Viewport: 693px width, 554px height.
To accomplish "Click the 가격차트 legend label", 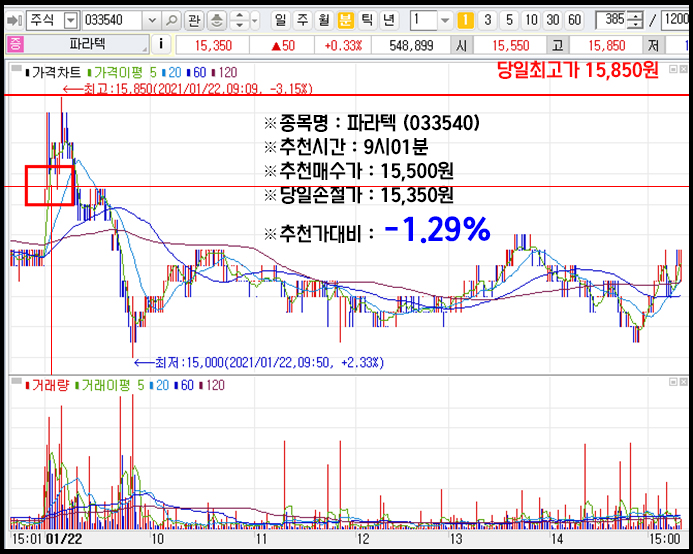I will 53,73.
